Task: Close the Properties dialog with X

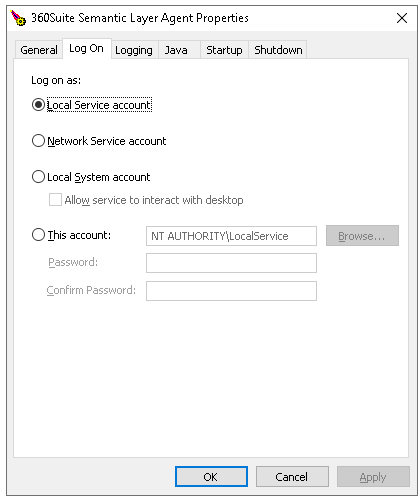Action: pos(402,18)
